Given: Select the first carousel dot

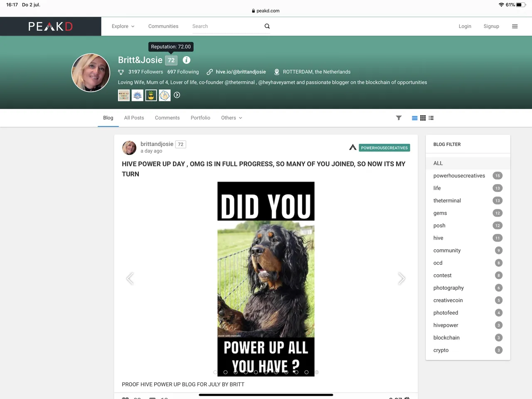Looking at the screenshot, I should [x=215, y=372].
